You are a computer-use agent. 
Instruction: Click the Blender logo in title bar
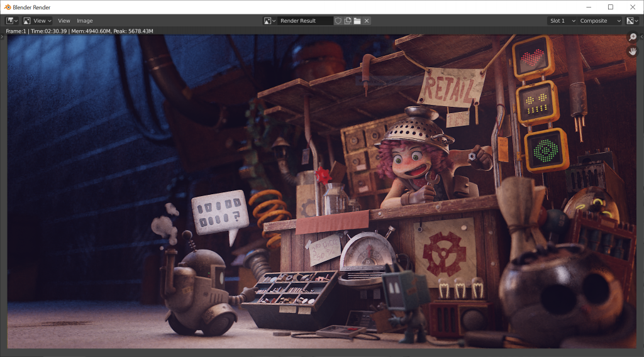[x=8, y=7]
